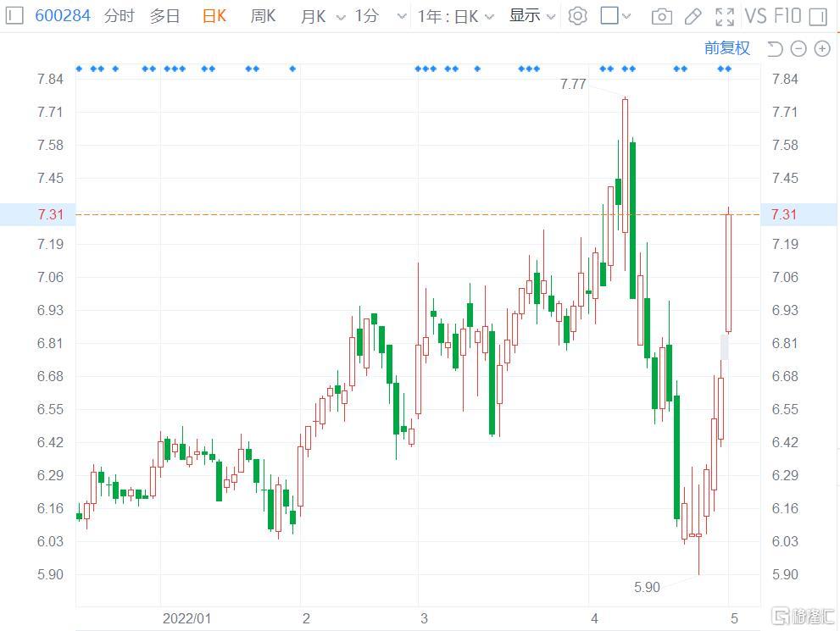Screen dimensions: 840x631
Task: Switch to 多日 multi-day view
Action: (x=164, y=16)
